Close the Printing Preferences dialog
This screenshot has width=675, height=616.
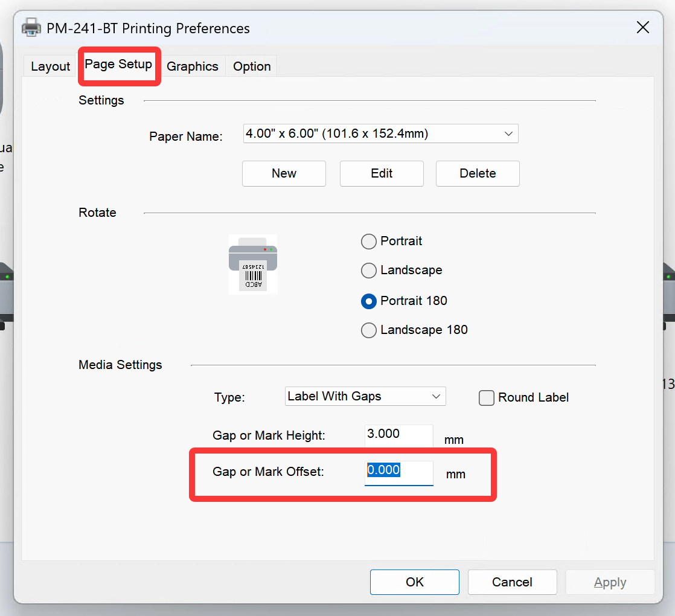643,27
